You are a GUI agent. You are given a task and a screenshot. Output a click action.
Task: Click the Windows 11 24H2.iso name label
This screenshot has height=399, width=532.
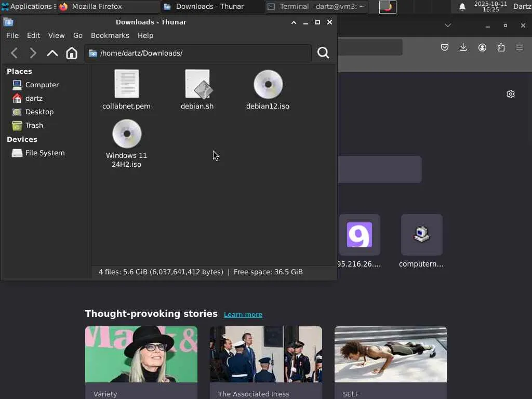click(x=127, y=160)
